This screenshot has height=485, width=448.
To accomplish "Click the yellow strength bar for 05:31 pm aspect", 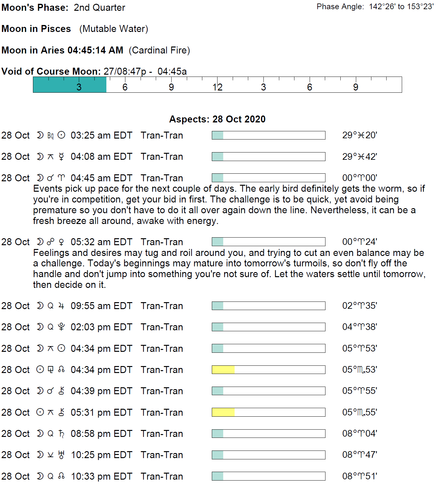I will click(223, 412).
